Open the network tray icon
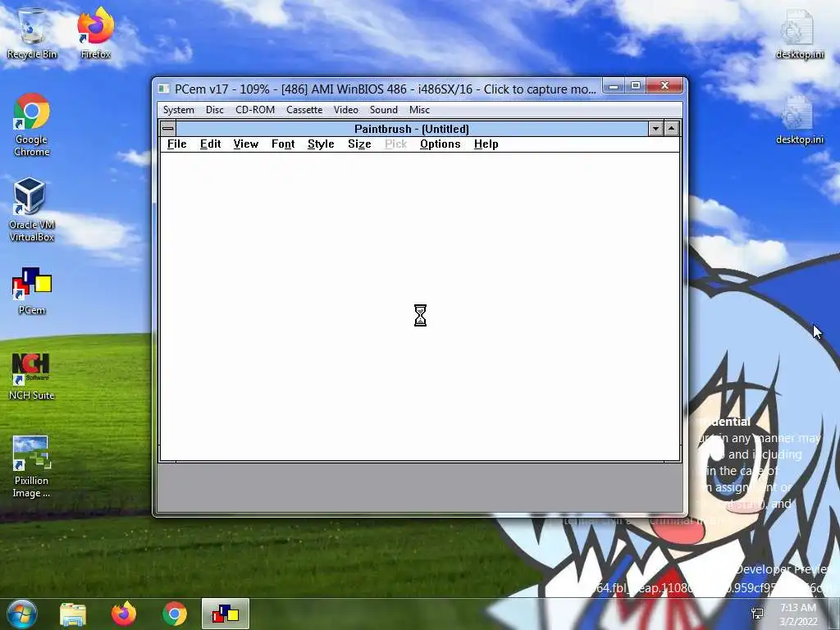The height and width of the screenshot is (630, 840). [x=757, y=614]
